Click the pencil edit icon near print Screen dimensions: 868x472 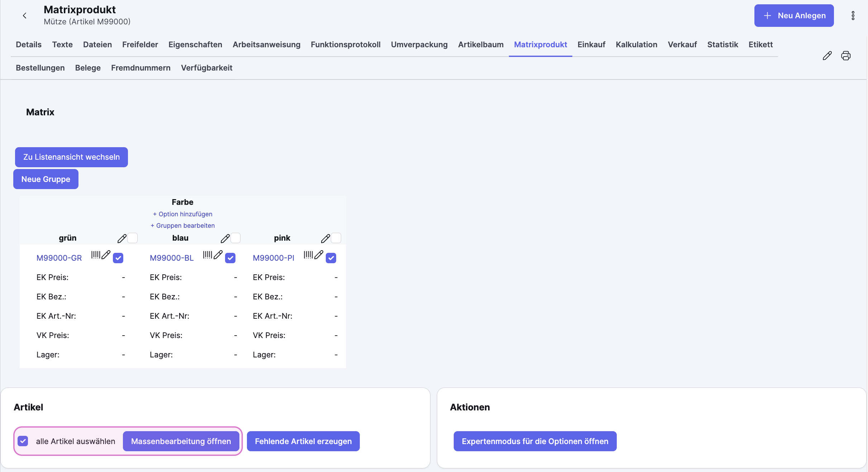coord(827,56)
